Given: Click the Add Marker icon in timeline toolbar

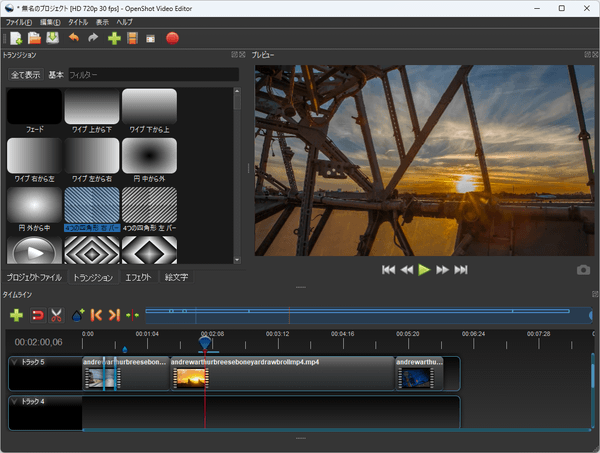Looking at the screenshot, I should (78, 315).
